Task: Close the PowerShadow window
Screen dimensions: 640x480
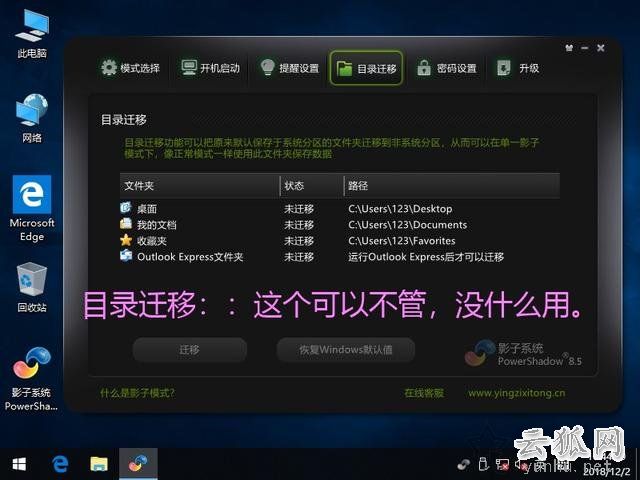Action: tap(600, 48)
